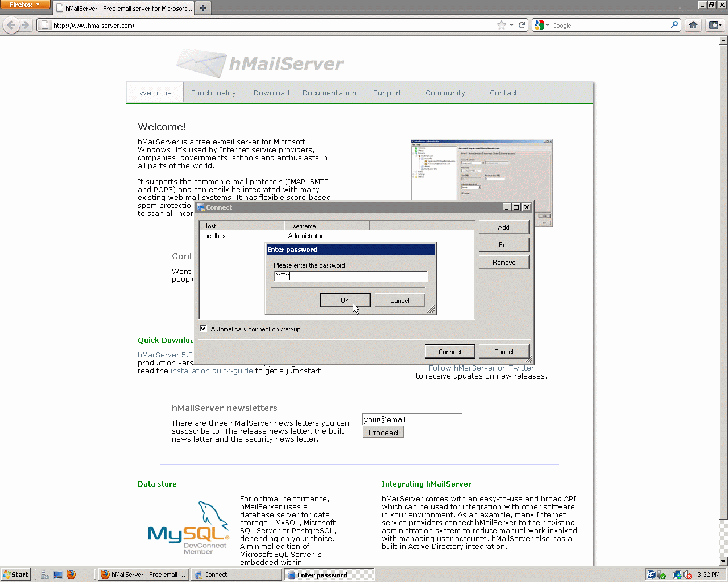Confirm the password with OK

click(345, 300)
